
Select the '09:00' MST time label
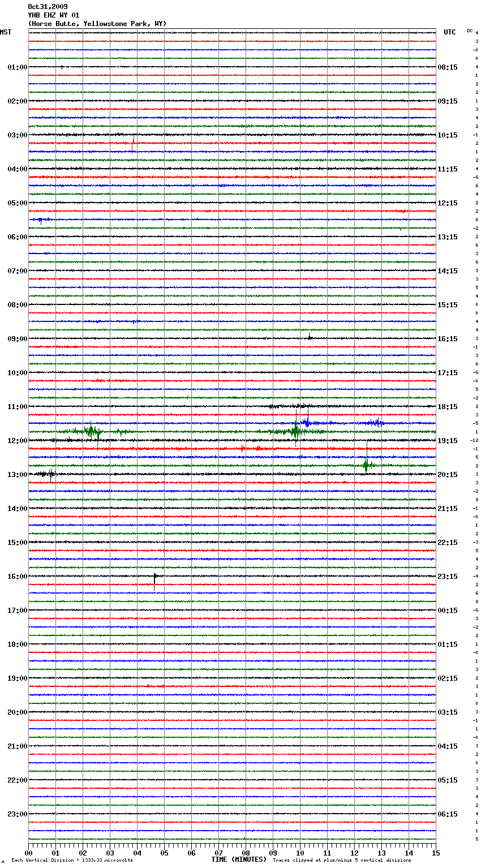click(18, 339)
